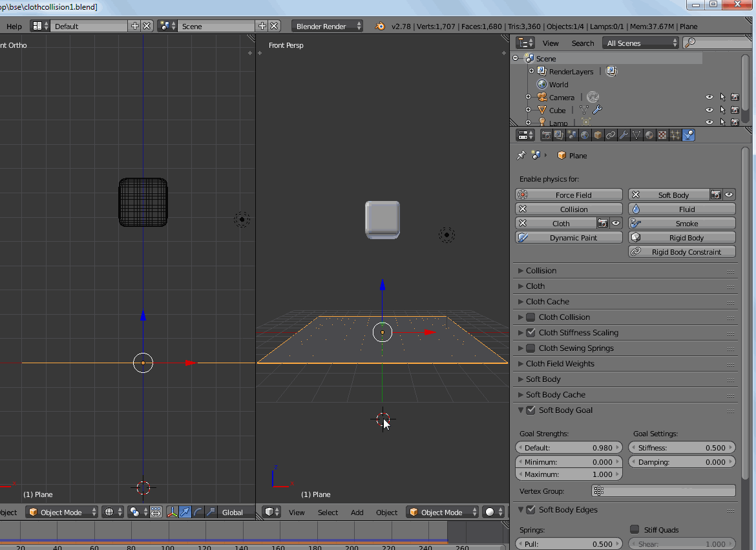Open the World properties globe tab
Screen dimensions: 756x550
[x=585, y=135]
